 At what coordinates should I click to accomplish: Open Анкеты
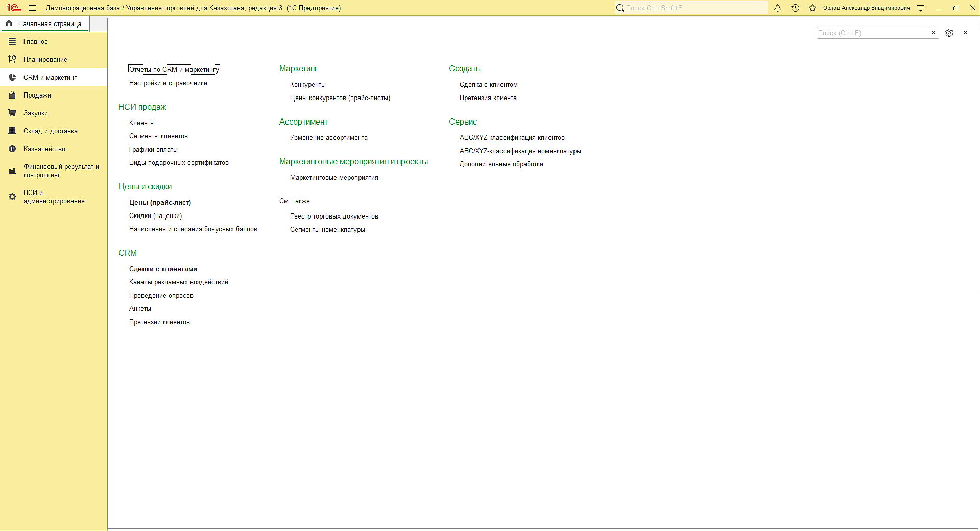[x=140, y=308]
